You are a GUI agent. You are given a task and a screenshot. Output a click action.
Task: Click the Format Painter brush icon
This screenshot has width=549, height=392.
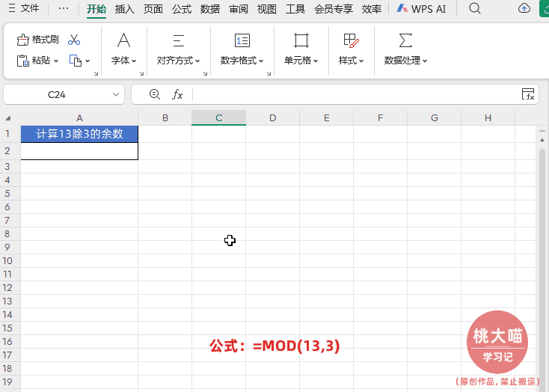tap(22, 40)
